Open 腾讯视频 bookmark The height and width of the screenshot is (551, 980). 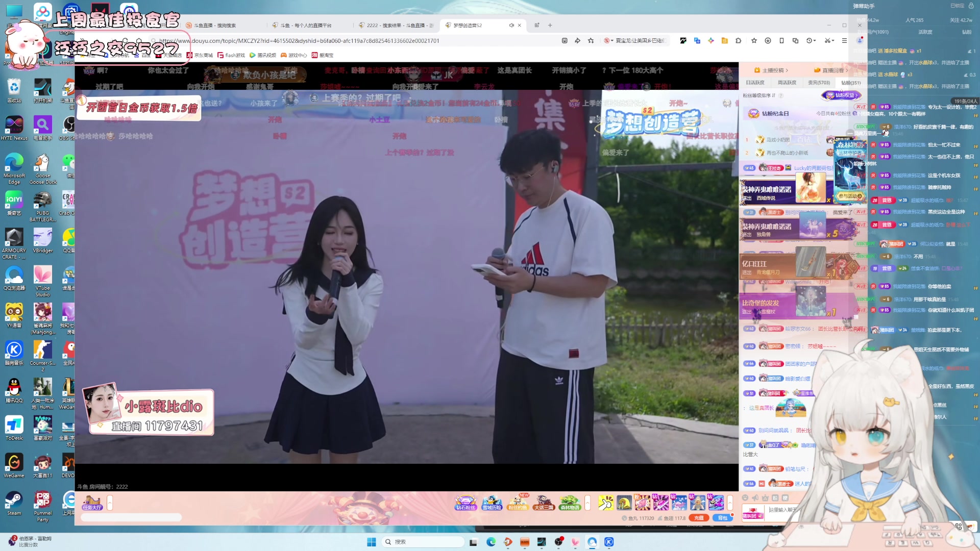[263, 55]
